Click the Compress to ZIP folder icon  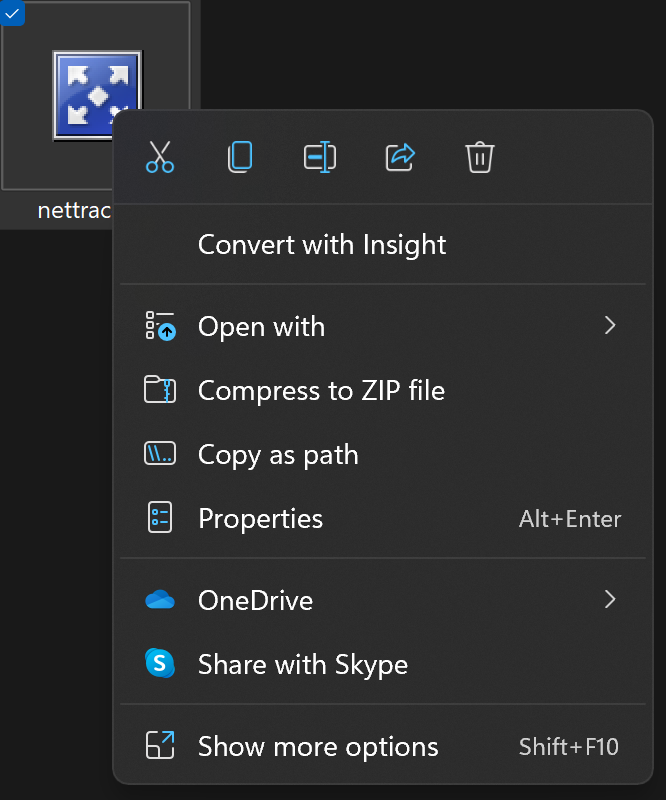click(x=160, y=390)
